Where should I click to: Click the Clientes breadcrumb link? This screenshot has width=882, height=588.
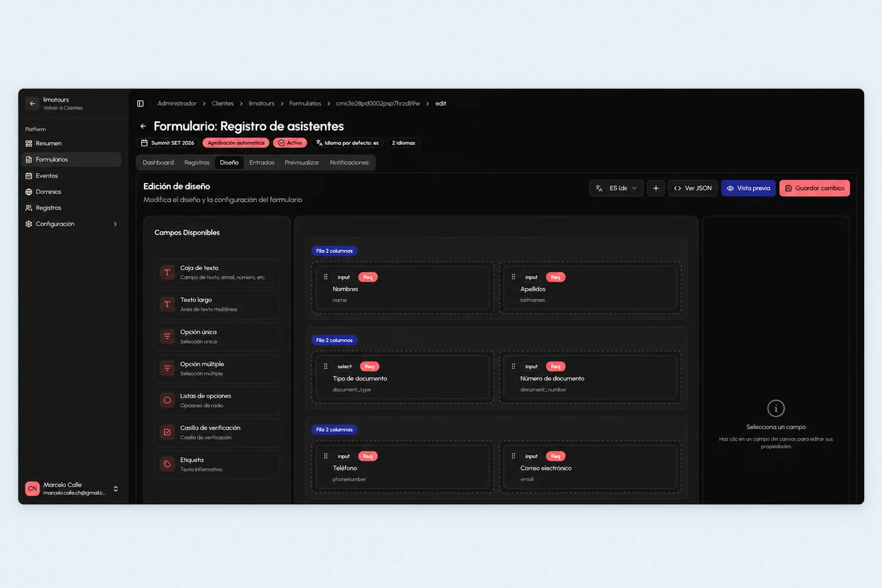point(223,104)
